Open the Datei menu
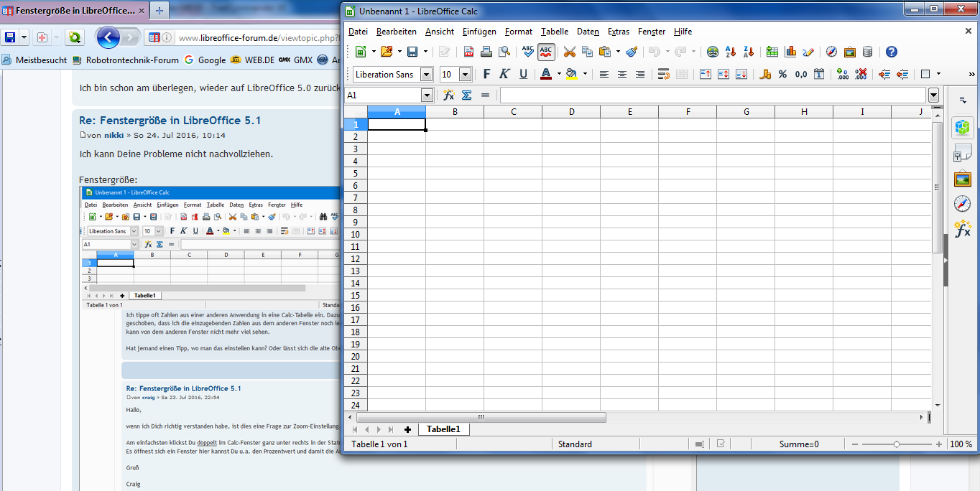This screenshot has height=491, width=980. tap(358, 32)
